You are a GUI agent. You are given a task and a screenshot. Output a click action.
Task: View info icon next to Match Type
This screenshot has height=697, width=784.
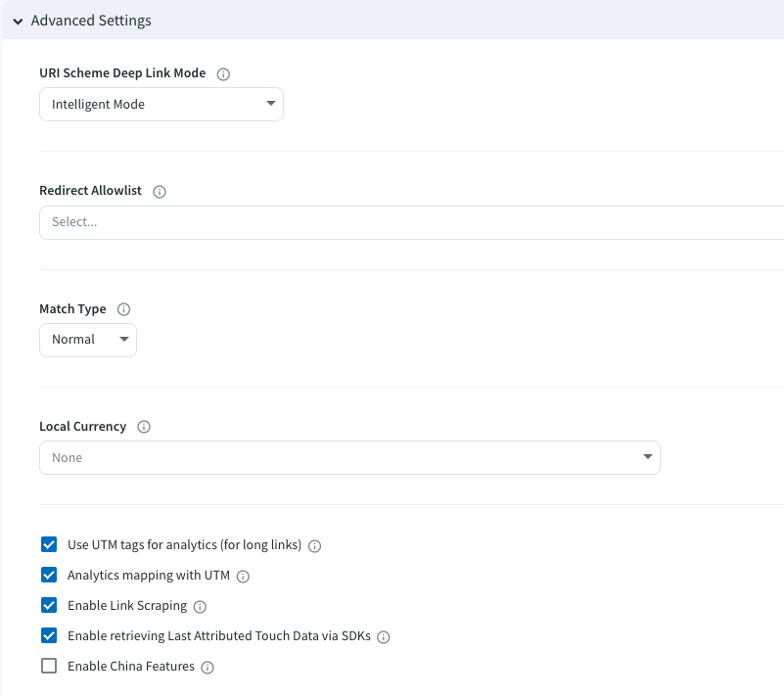(x=123, y=309)
